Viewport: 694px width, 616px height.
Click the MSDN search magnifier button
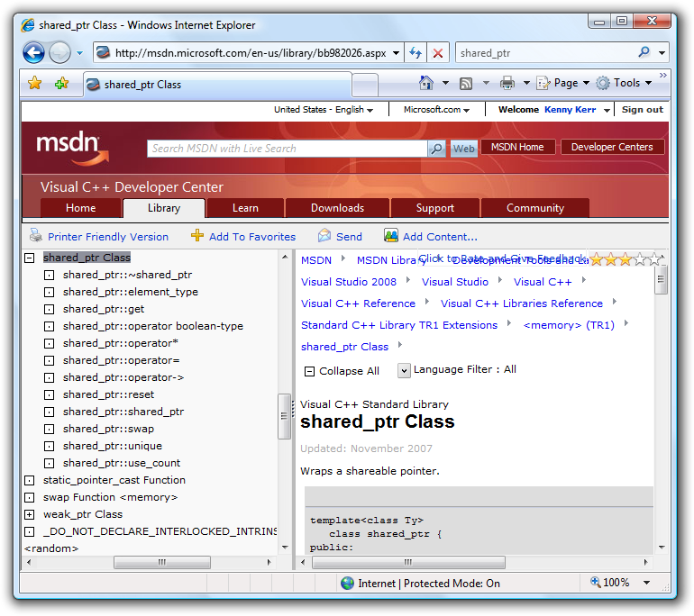437,149
